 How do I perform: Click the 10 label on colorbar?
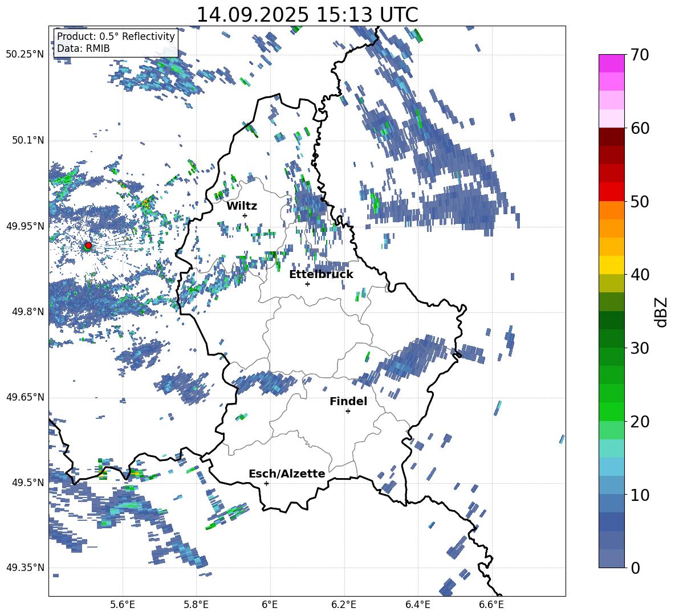pyautogui.click(x=640, y=495)
